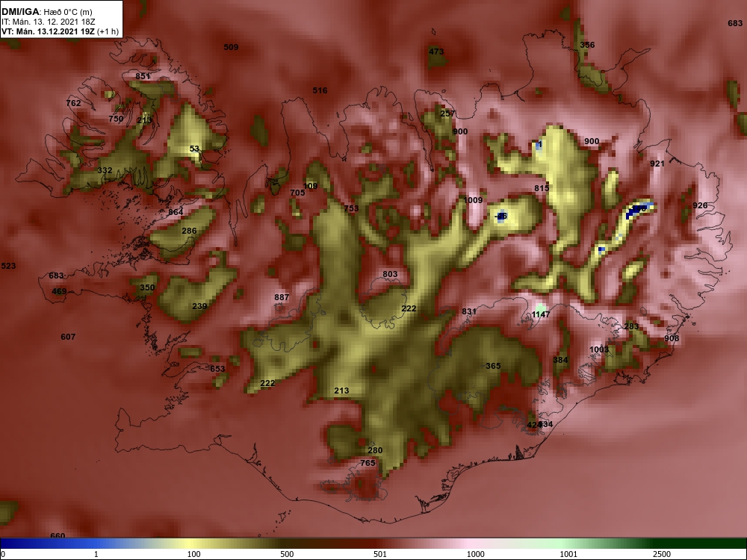
Task: Select the map value 1003
Action: pyautogui.click(x=599, y=349)
